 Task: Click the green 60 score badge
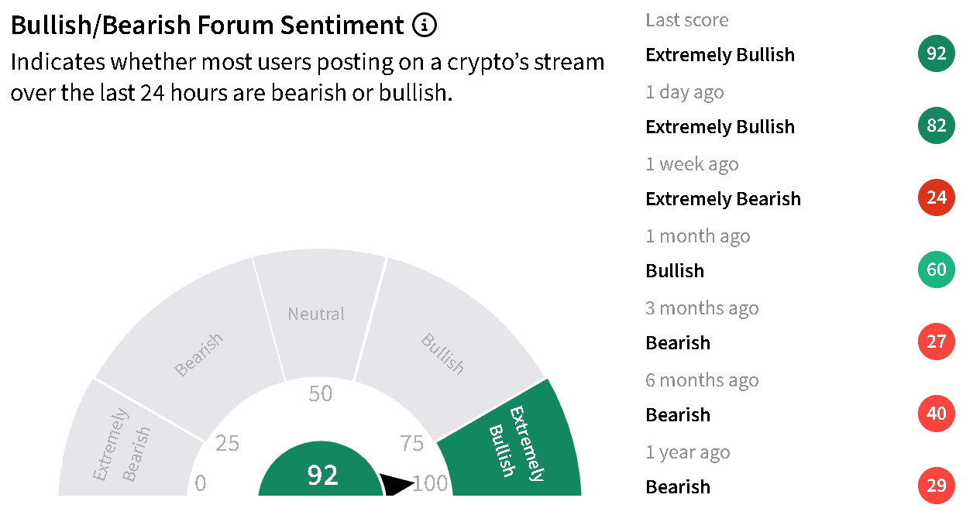(x=937, y=270)
